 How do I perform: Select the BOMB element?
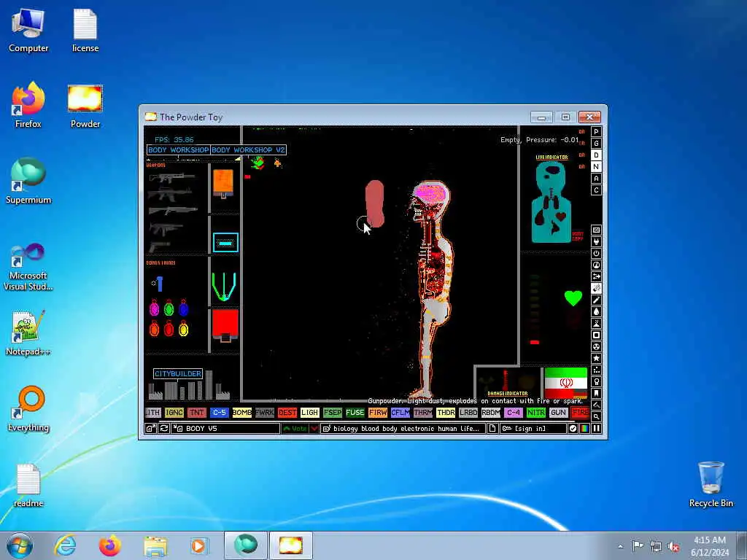242,413
